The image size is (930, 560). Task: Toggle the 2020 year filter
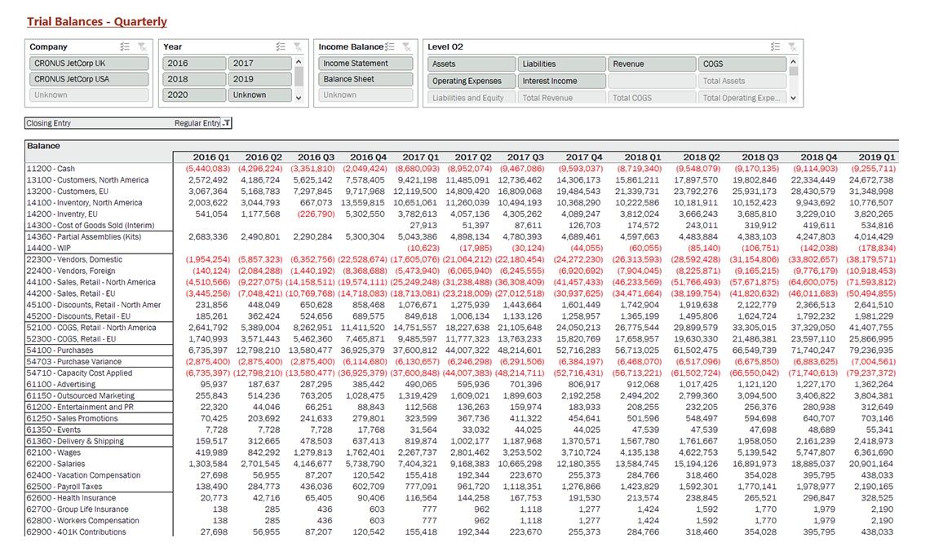pos(194,95)
